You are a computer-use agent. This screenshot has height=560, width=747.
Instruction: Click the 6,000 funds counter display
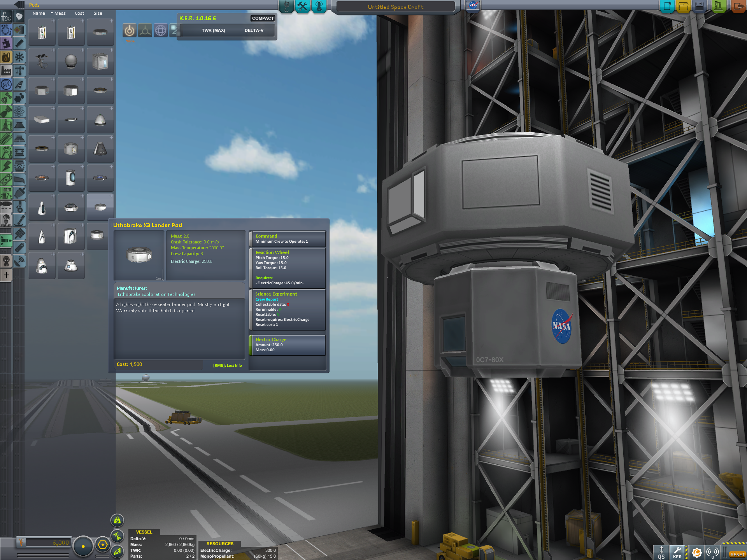tap(47, 542)
